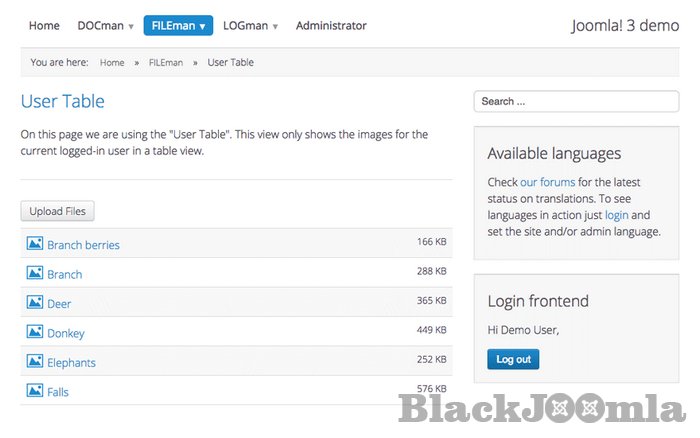Select FILEman in the breadcrumb path

165,62
